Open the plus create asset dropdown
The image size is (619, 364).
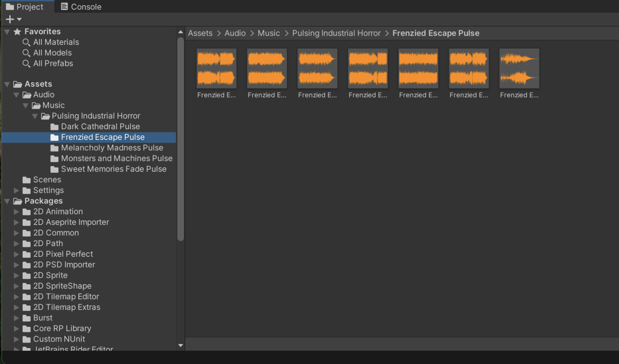[13, 20]
